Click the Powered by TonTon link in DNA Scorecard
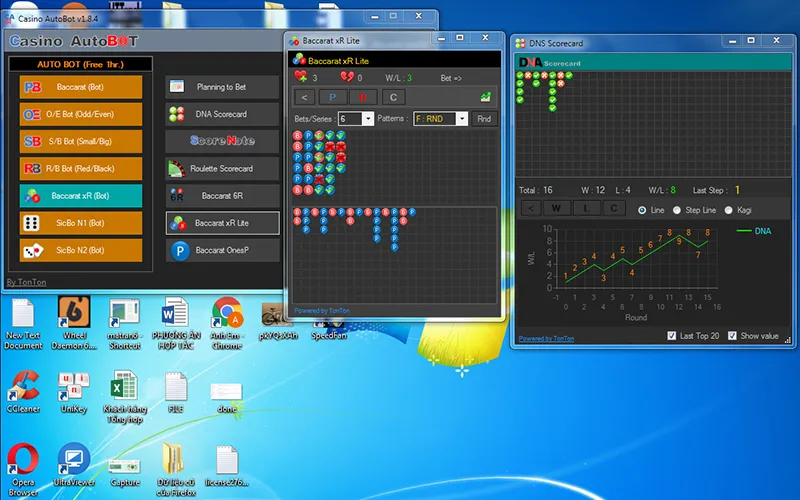This screenshot has width=800, height=500. point(547,339)
